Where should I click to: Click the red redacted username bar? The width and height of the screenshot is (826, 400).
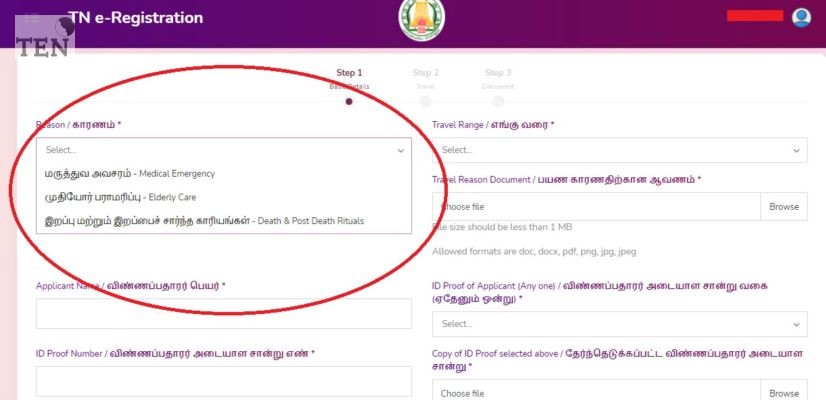tap(755, 16)
